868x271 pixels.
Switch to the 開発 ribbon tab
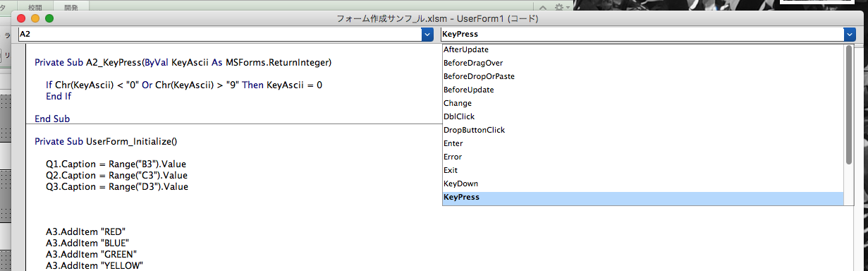pyautogui.click(x=71, y=7)
